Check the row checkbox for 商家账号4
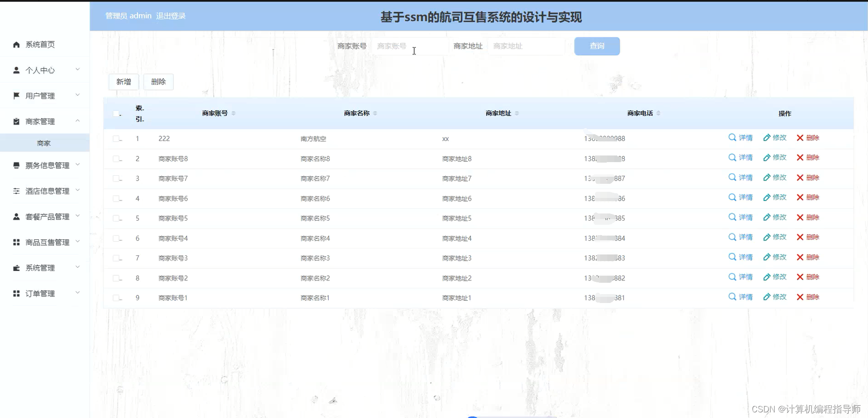 [116, 238]
